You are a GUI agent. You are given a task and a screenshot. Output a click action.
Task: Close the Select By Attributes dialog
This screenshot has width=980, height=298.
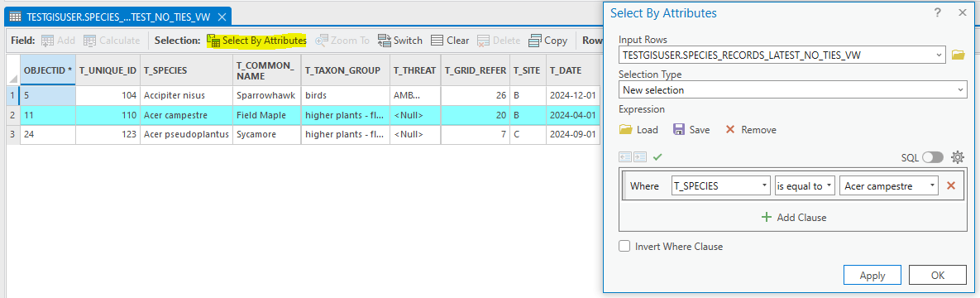click(962, 12)
